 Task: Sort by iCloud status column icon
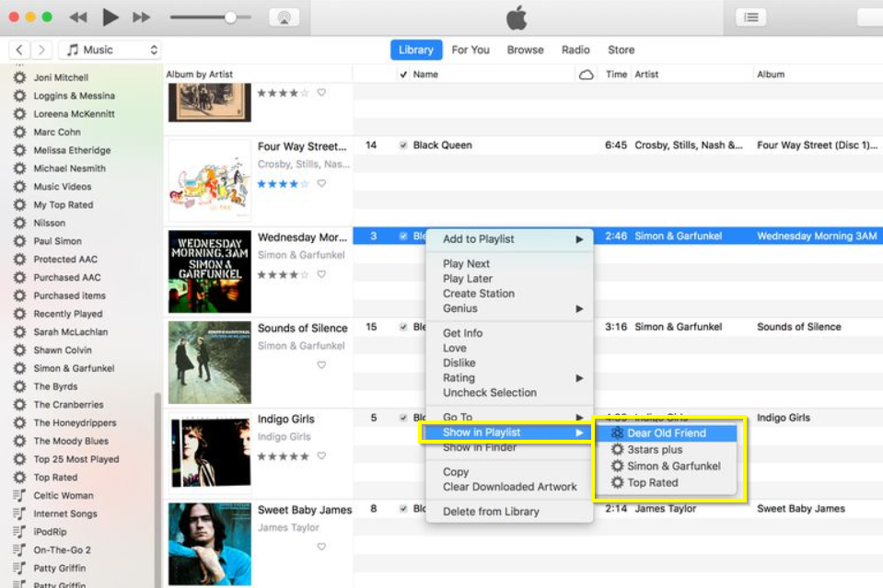tap(586, 75)
